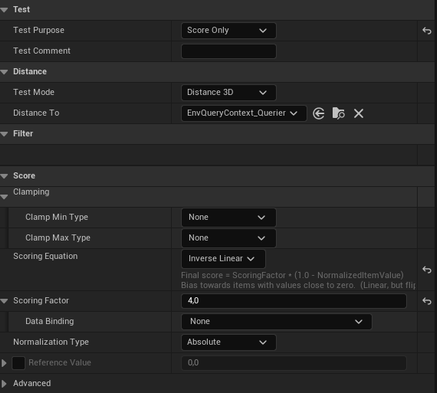The image size is (437, 393).
Task: Clear the Distance To context value
Action: click(x=359, y=113)
